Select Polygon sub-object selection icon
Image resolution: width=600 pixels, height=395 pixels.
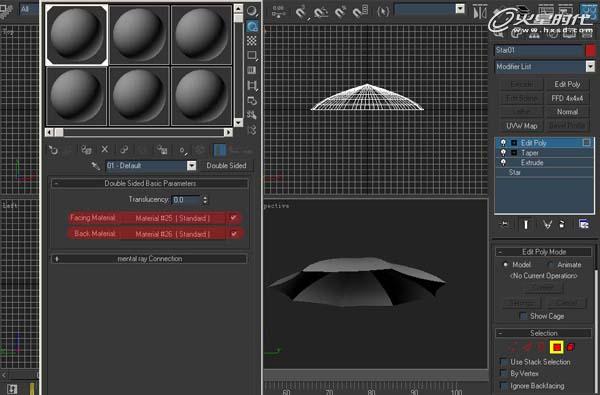coord(557,347)
